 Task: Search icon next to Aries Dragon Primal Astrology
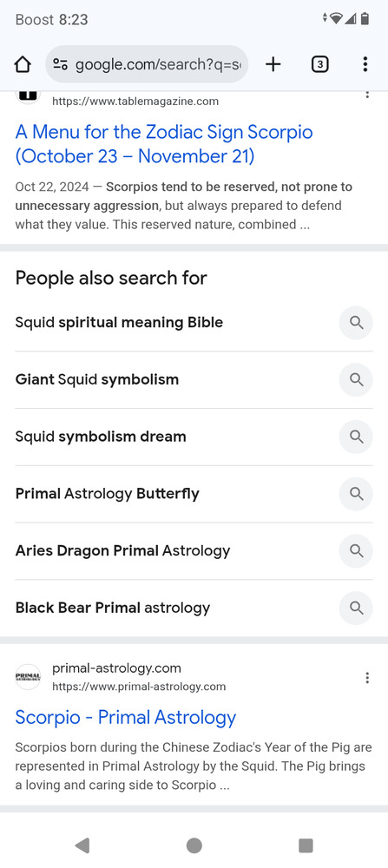[x=356, y=551]
